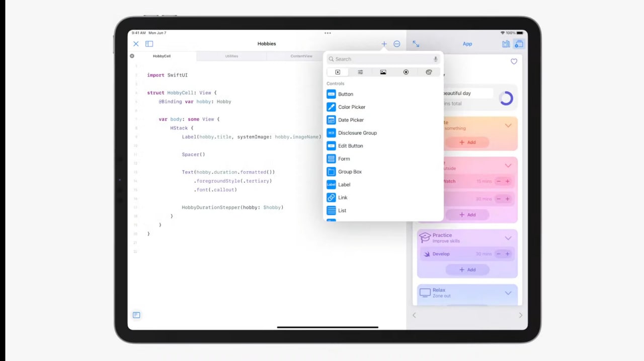
Task: Choose the Color Picker eyedropper icon
Action: (x=331, y=107)
